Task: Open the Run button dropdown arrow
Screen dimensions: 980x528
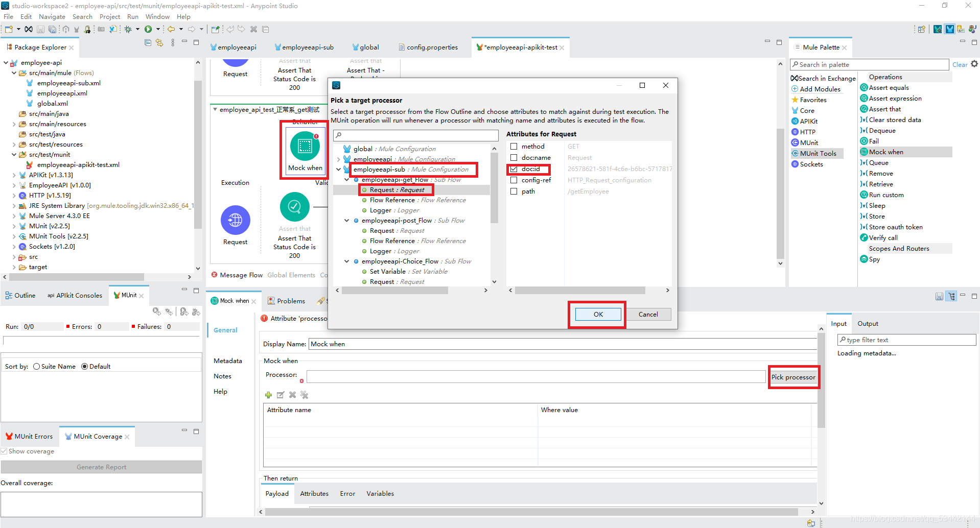Action: point(158,29)
